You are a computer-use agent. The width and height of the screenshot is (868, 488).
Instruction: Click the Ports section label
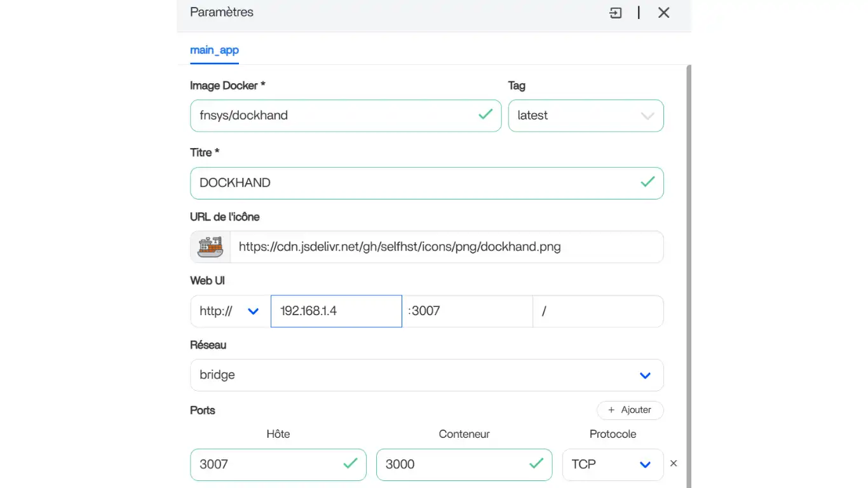203,410
